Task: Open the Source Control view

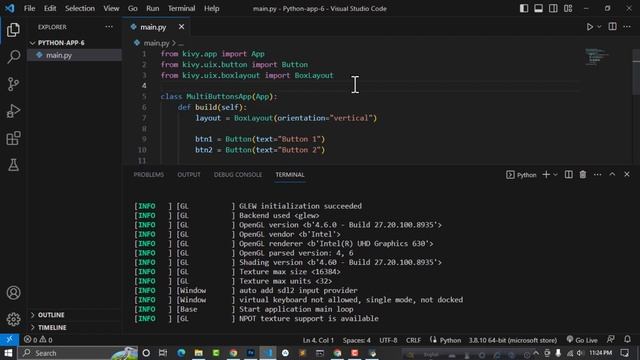Action: click(13, 84)
